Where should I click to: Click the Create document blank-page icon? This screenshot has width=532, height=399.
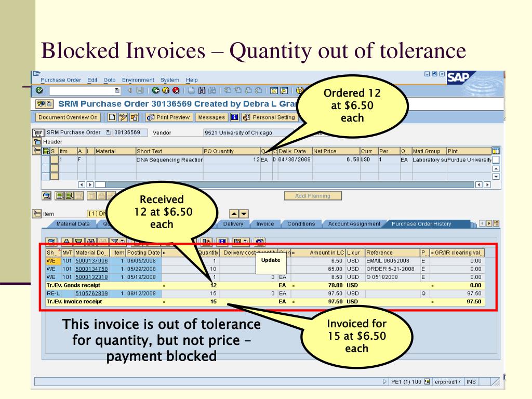pyautogui.click(x=112, y=117)
